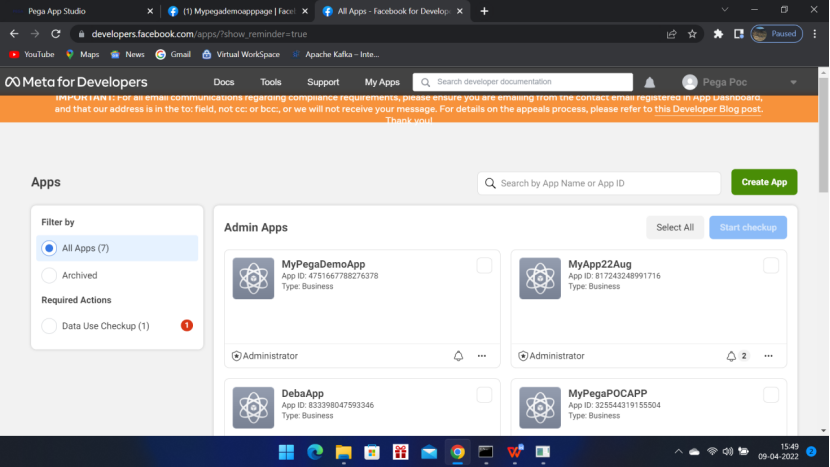Open File Explorer from taskbar
Viewport: 830px width, 467px height.
click(x=344, y=452)
